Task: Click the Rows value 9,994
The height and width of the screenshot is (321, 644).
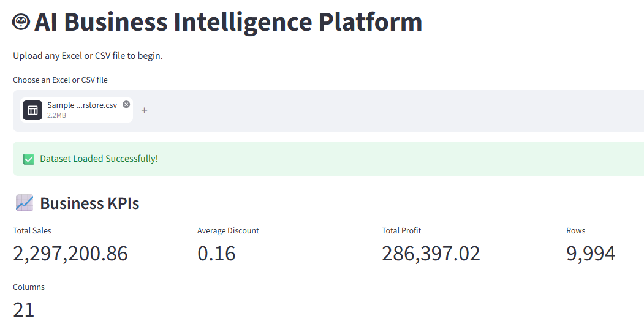Action: point(591,254)
